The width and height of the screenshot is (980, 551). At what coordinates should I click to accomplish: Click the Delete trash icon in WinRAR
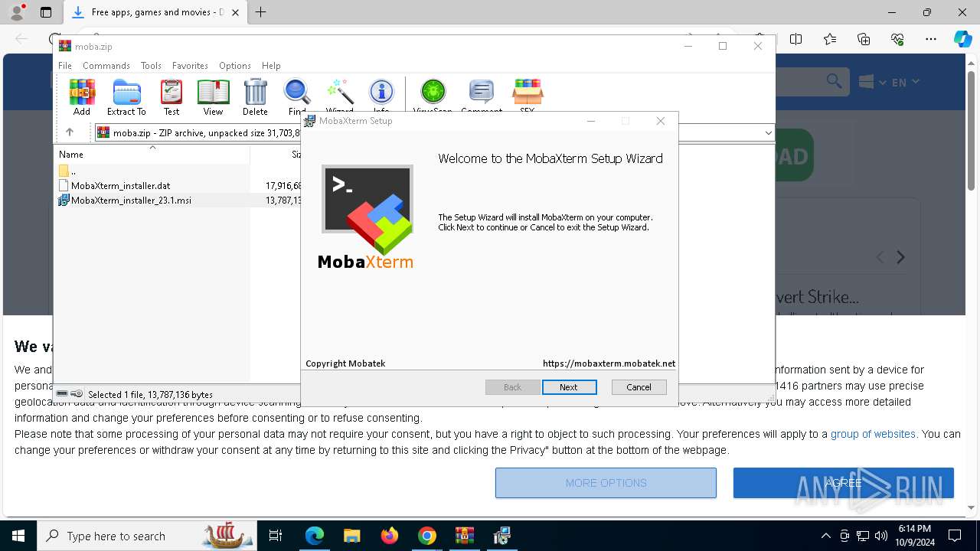(x=255, y=97)
